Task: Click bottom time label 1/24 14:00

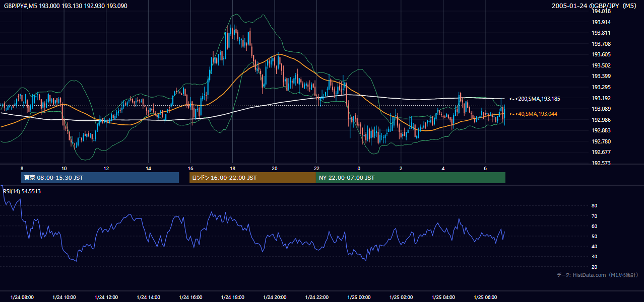Action: click(x=148, y=297)
